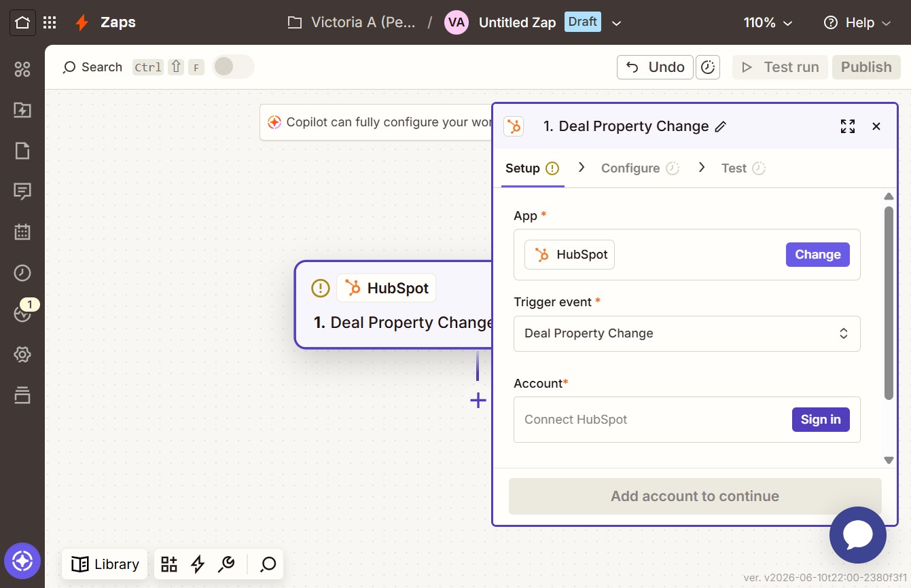Click the magnifier icon in bottom toolbar

(268, 564)
